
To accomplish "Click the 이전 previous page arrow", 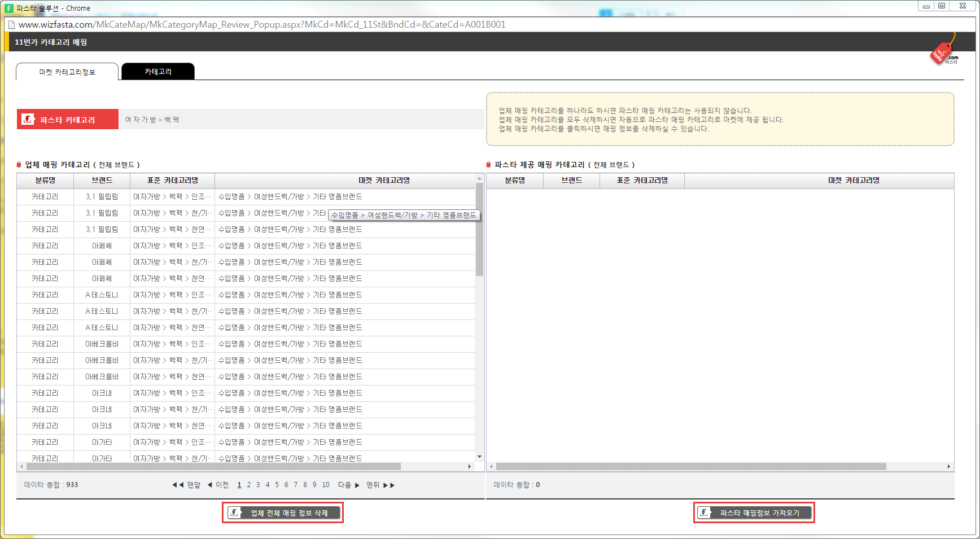I will pos(218,485).
